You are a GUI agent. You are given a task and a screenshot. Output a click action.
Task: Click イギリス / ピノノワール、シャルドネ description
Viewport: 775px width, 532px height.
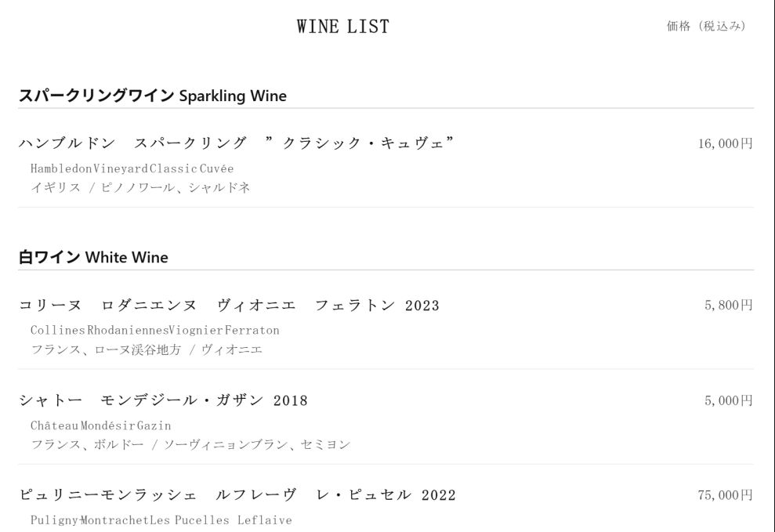pyautogui.click(x=140, y=188)
